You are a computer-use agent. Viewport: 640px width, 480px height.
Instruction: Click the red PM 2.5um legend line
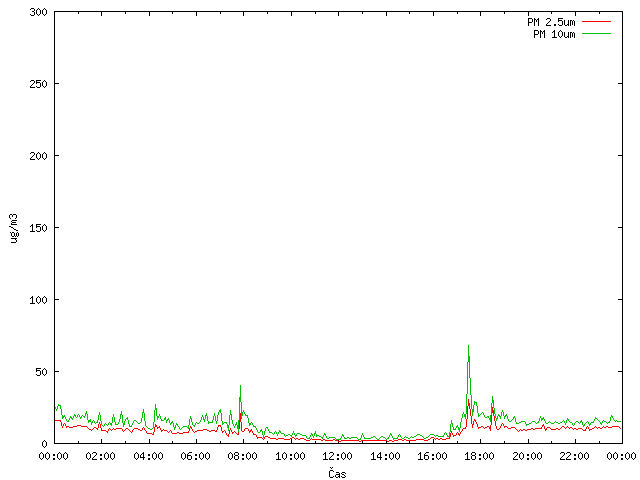(596, 22)
